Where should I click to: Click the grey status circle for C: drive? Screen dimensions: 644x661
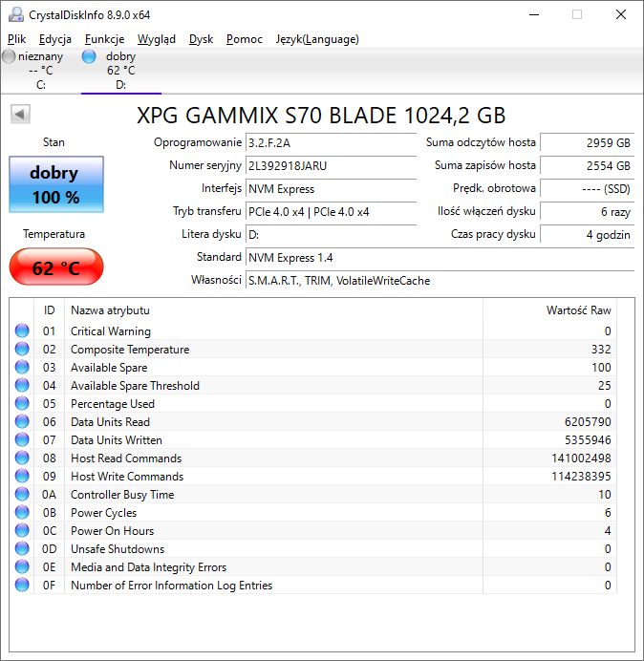coord(9,56)
